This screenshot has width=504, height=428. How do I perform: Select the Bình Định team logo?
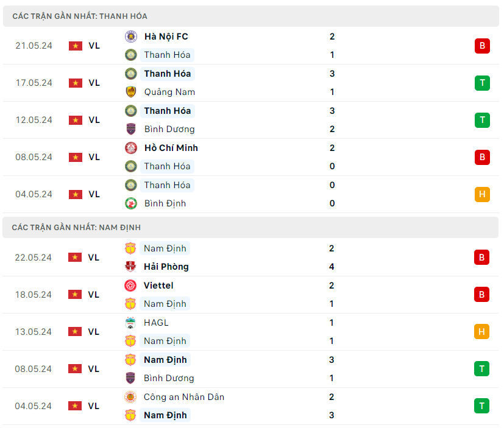click(x=130, y=203)
